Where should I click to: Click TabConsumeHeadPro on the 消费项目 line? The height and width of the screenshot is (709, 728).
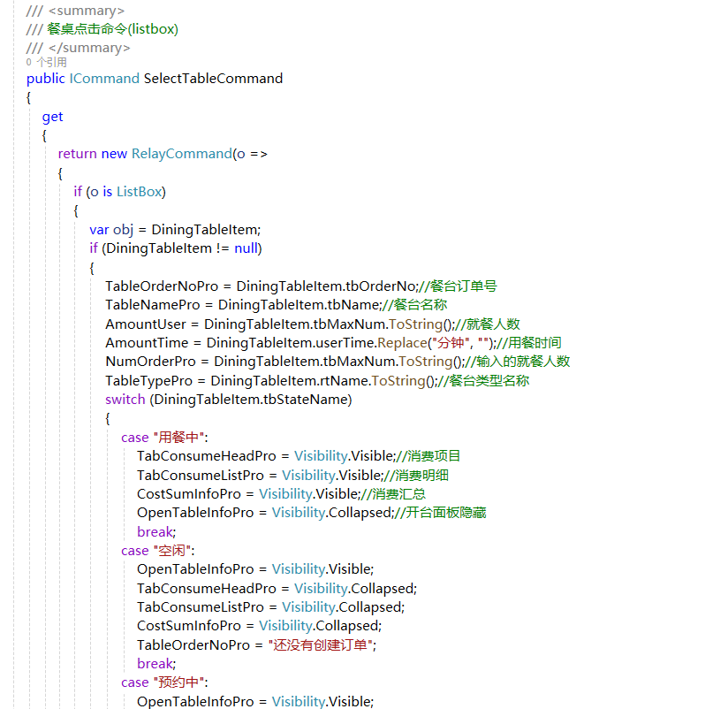[x=207, y=456]
